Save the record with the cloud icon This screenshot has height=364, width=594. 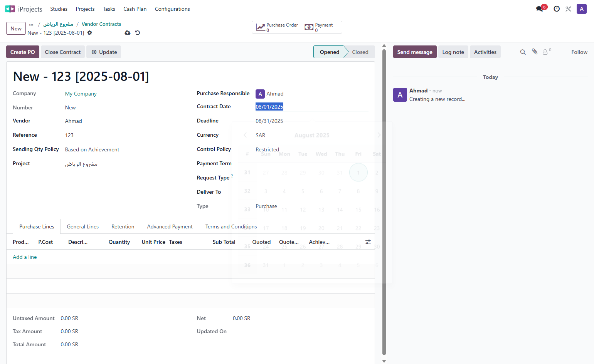click(128, 33)
